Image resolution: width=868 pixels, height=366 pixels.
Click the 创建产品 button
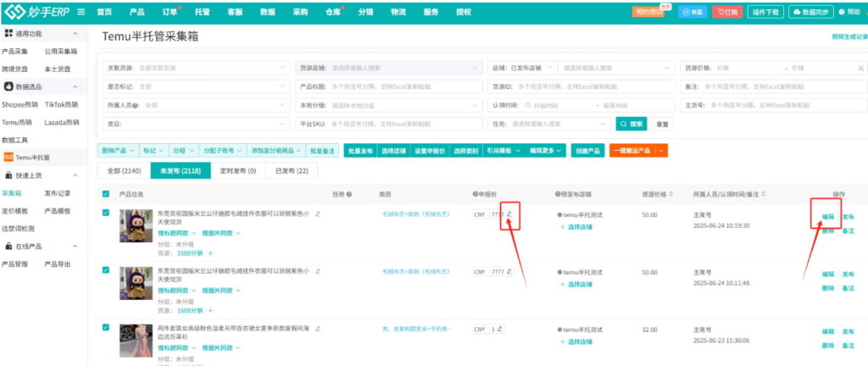pyautogui.click(x=588, y=150)
